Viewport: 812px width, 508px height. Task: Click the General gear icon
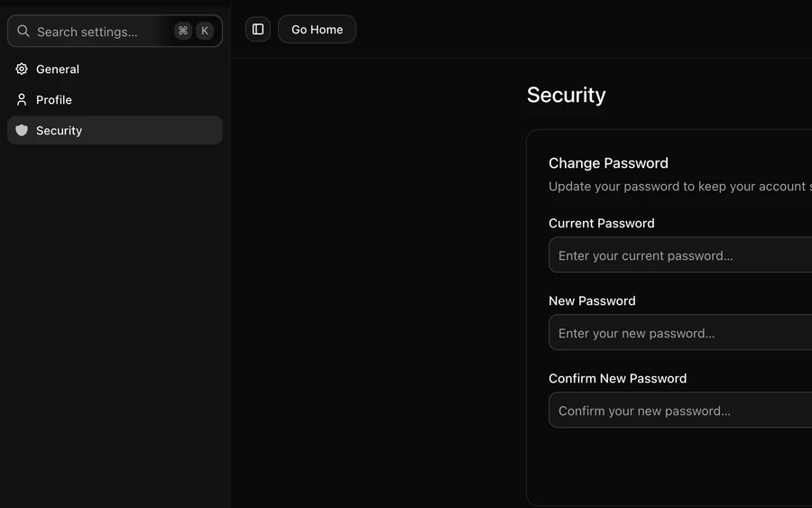[22, 69]
